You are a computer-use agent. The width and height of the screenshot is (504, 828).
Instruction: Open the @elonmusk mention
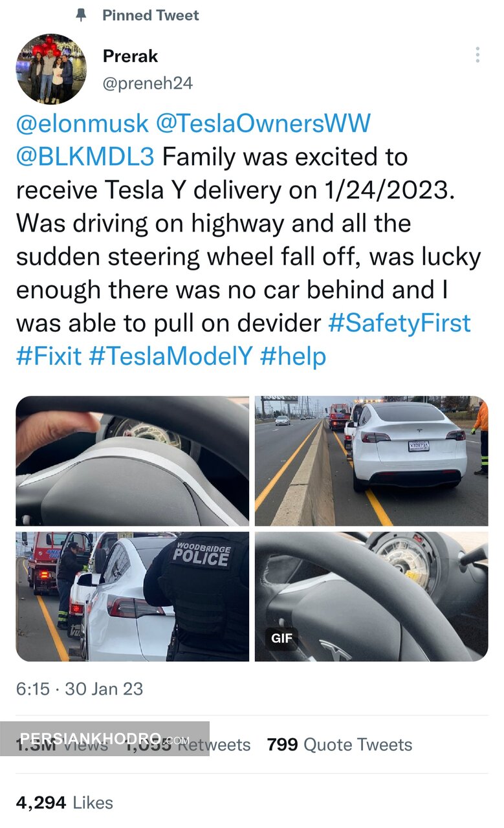point(82,123)
